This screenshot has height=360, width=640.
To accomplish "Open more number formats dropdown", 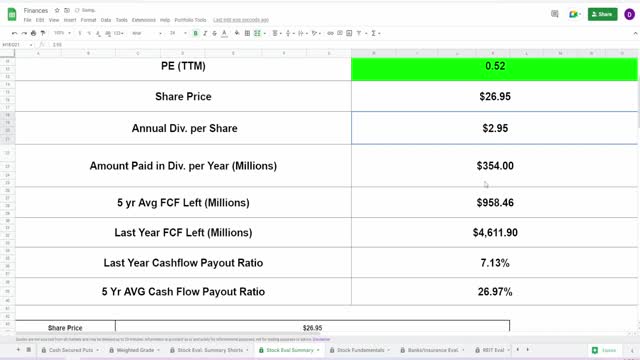I will pos(118,33).
